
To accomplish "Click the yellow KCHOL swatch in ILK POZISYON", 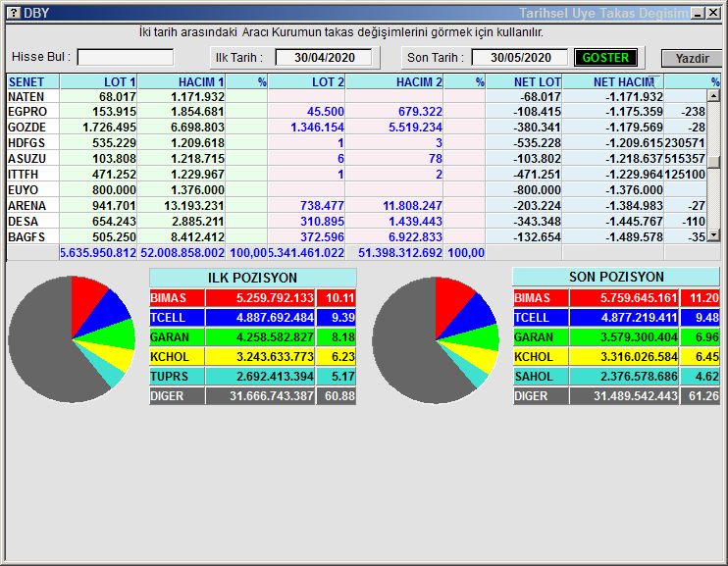I will tap(177, 357).
